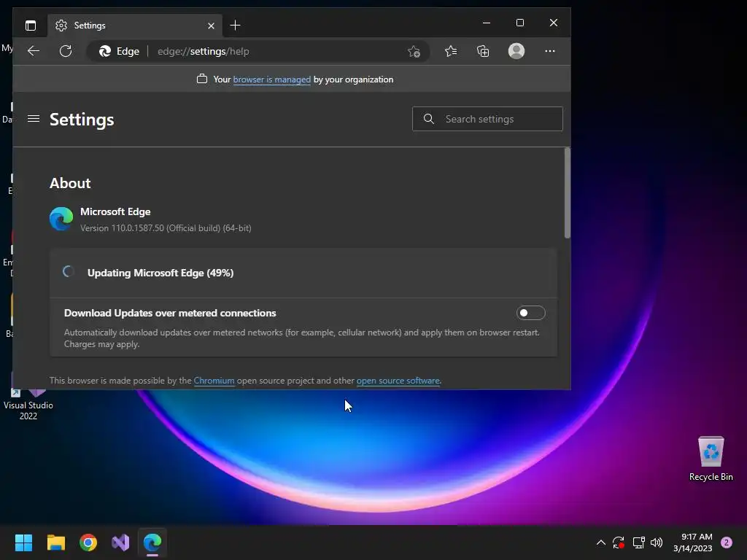
Task: Select the Edge version number text
Action: [x=166, y=228]
